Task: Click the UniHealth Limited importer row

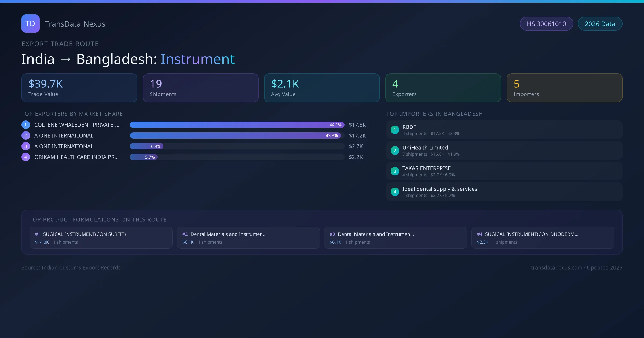Action: click(x=504, y=150)
